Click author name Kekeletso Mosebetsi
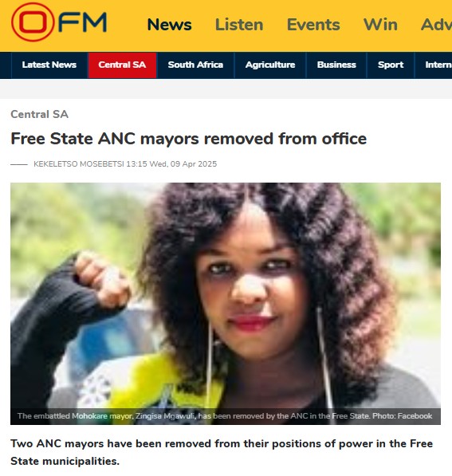 [79, 164]
